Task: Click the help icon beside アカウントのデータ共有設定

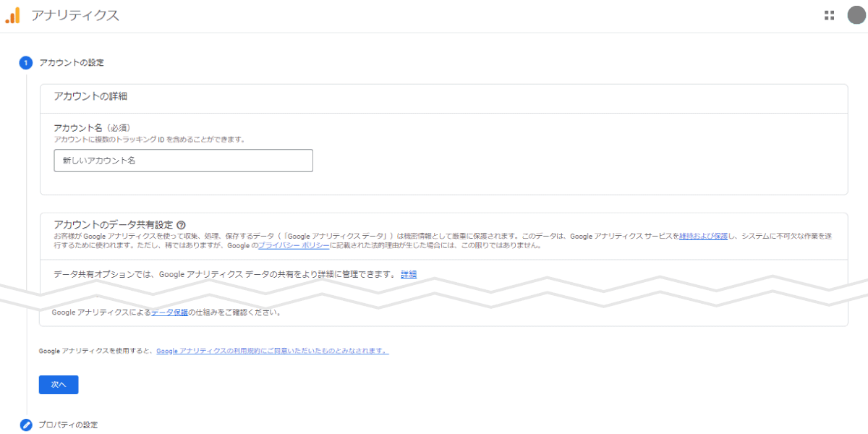Action: click(181, 225)
